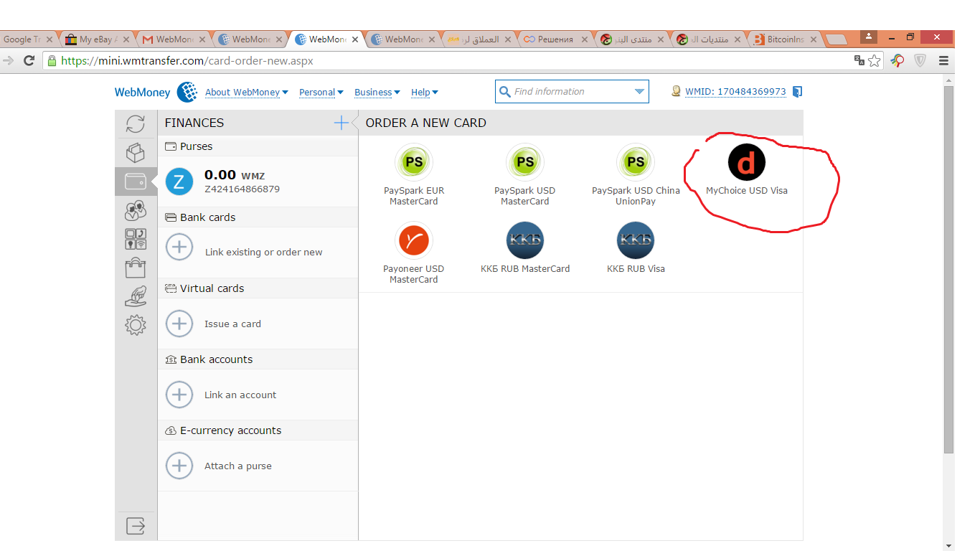Viewport: 980px width, 551px height.
Task: Select the ККБ RUB MasterCard icon
Action: click(525, 240)
